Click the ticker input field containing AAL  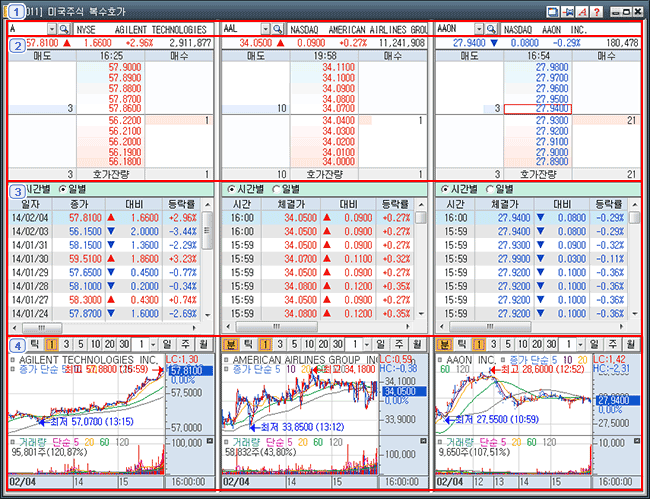tap(242, 29)
